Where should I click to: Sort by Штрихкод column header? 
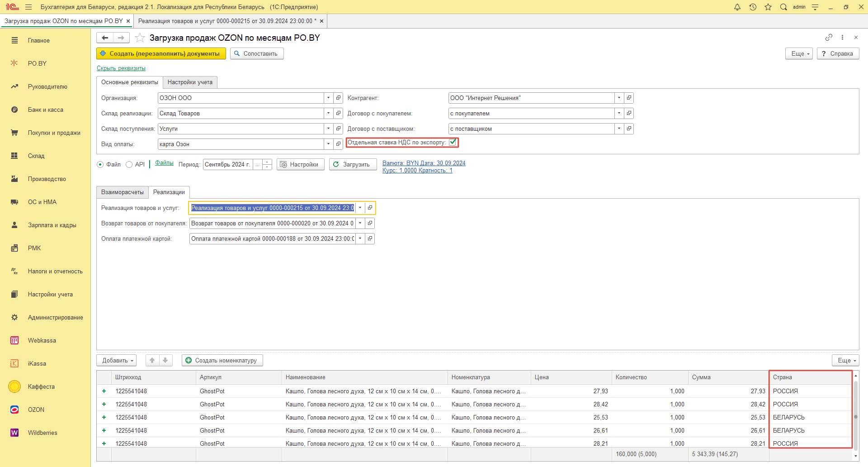pos(154,377)
